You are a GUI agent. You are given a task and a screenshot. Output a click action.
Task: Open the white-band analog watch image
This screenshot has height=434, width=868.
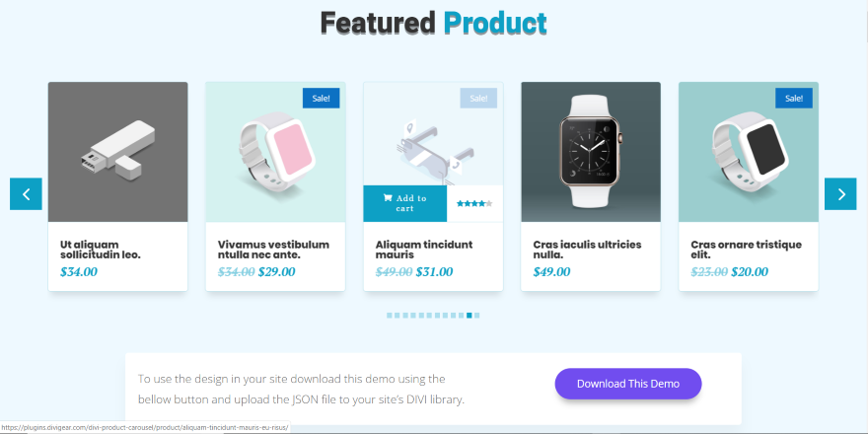pyautogui.click(x=590, y=151)
